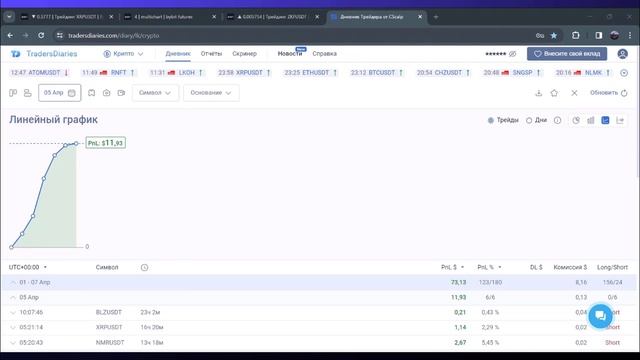Select CHZUSDT ticker in the trades strip

[443, 73]
